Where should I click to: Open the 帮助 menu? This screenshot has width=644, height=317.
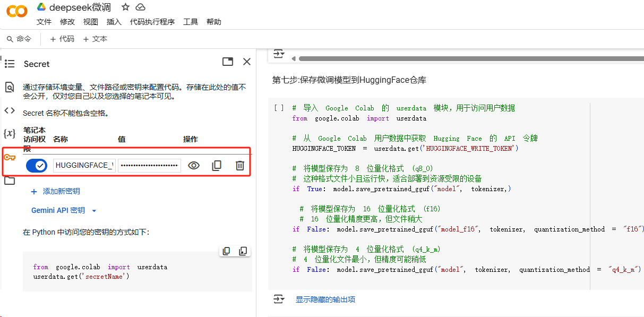[214, 22]
